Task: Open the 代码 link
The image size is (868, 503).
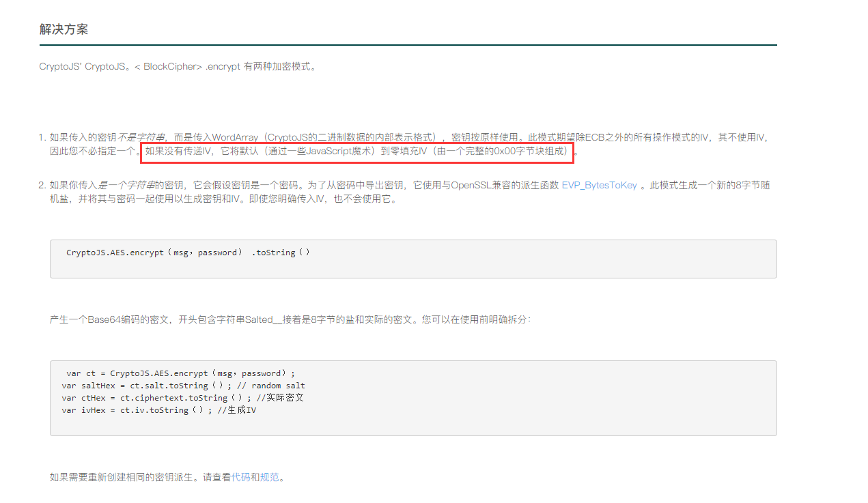Action: pos(240,477)
